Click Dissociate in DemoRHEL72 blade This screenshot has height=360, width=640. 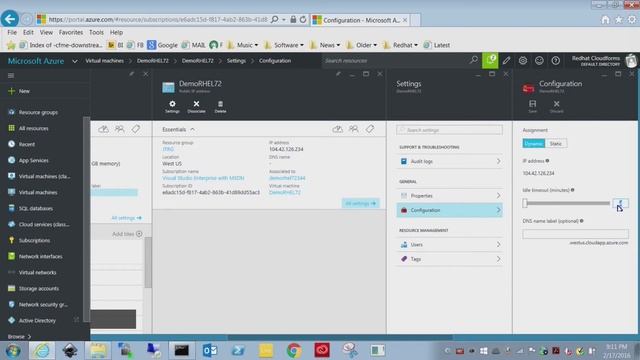(196, 107)
